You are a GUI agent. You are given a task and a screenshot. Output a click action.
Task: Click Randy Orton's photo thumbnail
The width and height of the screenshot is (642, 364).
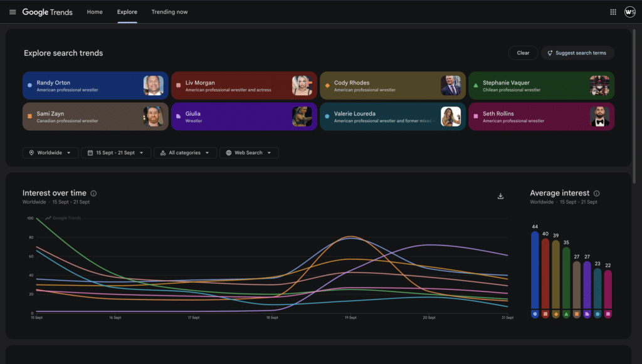[x=154, y=85]
